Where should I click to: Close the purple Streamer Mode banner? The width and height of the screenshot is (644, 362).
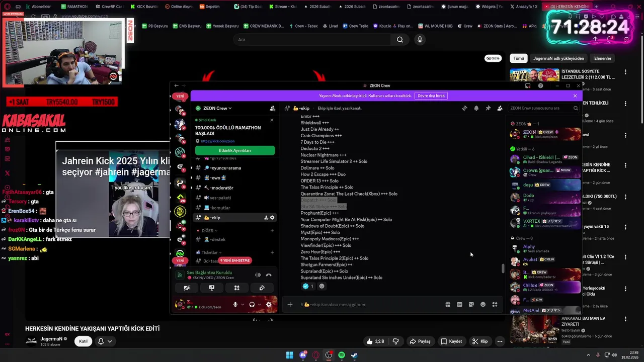pos(575,96)
